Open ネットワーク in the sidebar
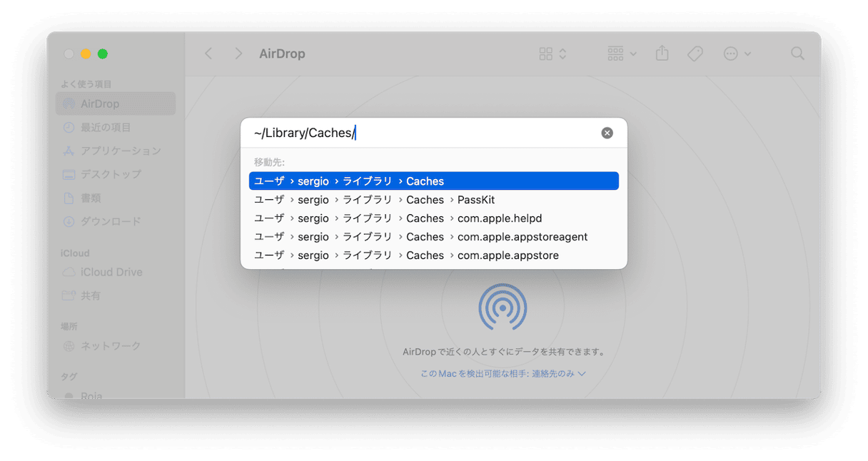The height and width of the screenshot is (461, 868). click(116, 345)
